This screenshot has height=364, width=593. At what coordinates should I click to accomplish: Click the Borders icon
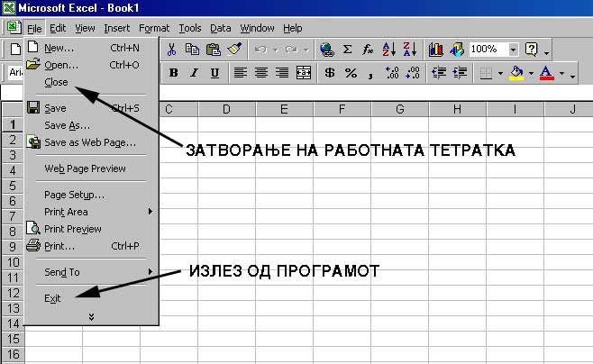coord(486,73)
